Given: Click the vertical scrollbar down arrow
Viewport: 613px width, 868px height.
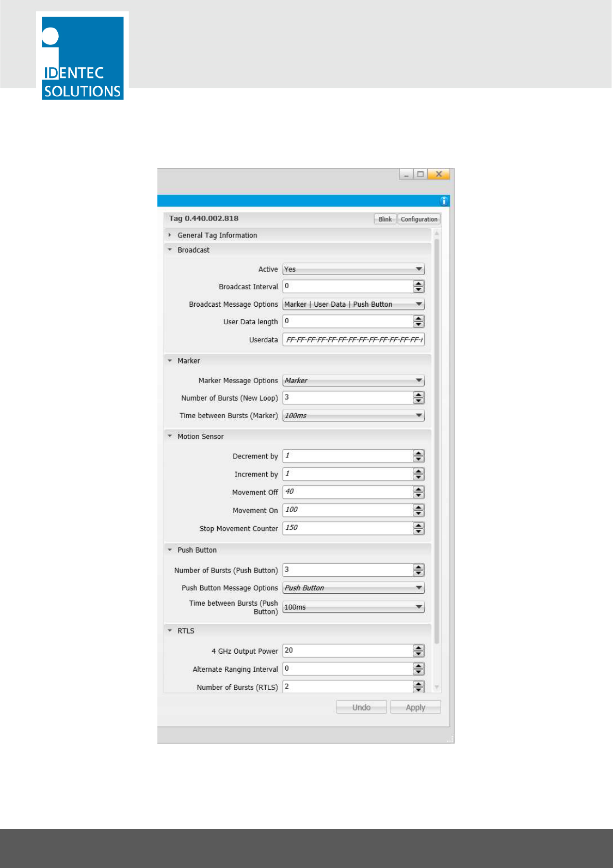Looking at the screenshot, I should pyautogui.click(x=437, y=687).
